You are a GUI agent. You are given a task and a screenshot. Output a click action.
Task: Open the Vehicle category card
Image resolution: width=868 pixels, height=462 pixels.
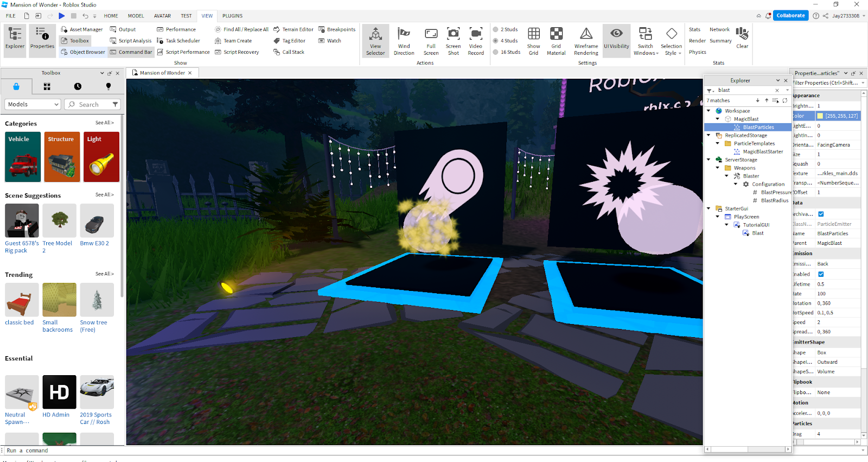coord(23,157)
